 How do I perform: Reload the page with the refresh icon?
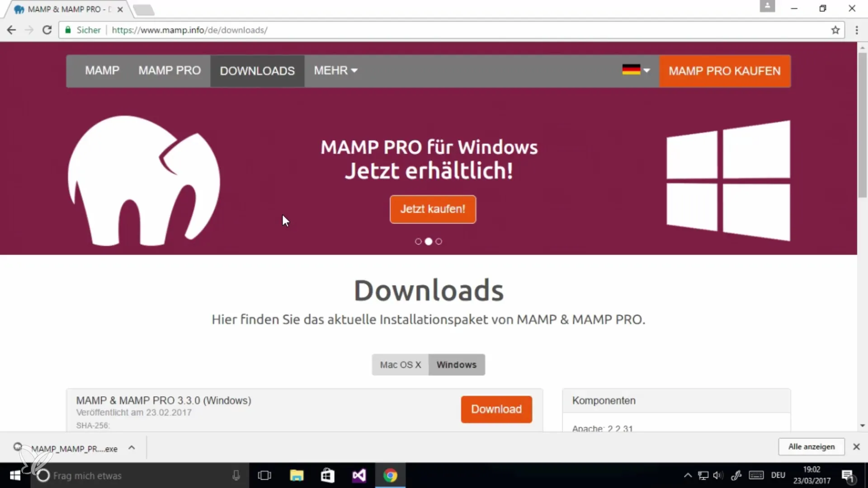(47, 30)
